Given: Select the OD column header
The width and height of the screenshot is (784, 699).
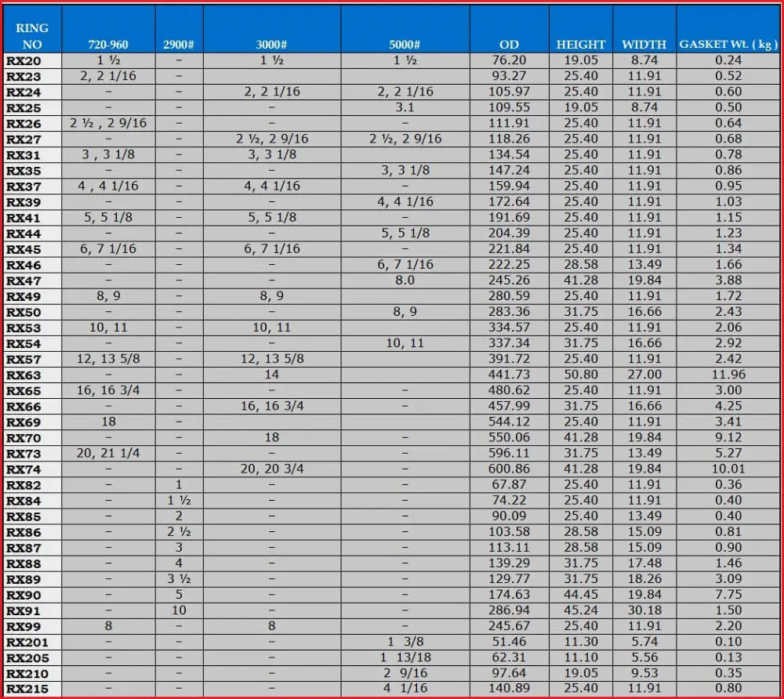Looking at the screenshot, I should (x=509, y=45).
